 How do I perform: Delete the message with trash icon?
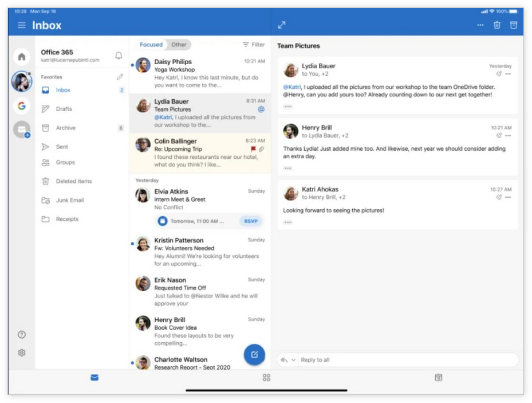496,25
